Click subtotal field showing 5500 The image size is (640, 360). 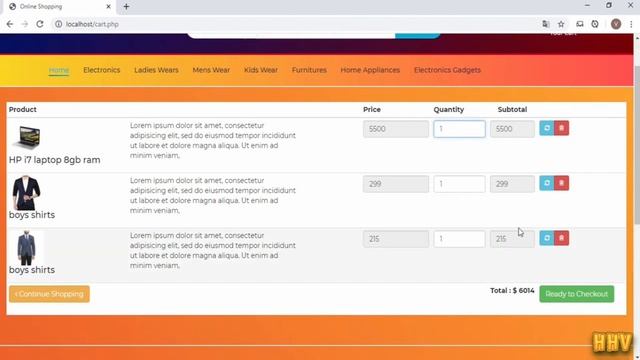pyautogui.click(x=512, y=129)
